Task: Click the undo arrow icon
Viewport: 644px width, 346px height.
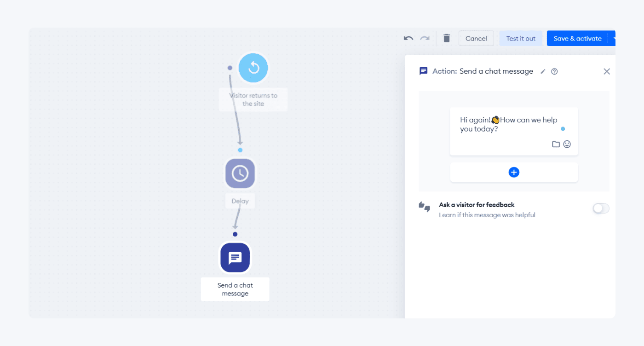Action: pos(408,38)
